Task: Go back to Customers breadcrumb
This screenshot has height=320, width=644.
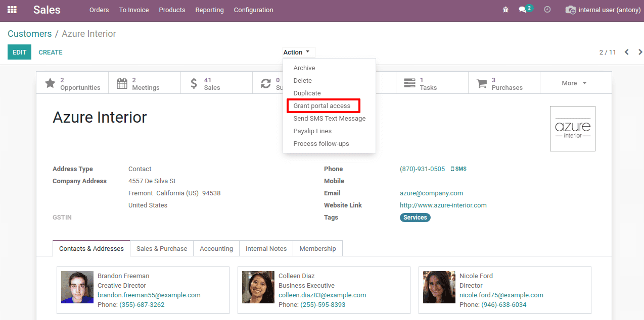Action: point(30,34)
